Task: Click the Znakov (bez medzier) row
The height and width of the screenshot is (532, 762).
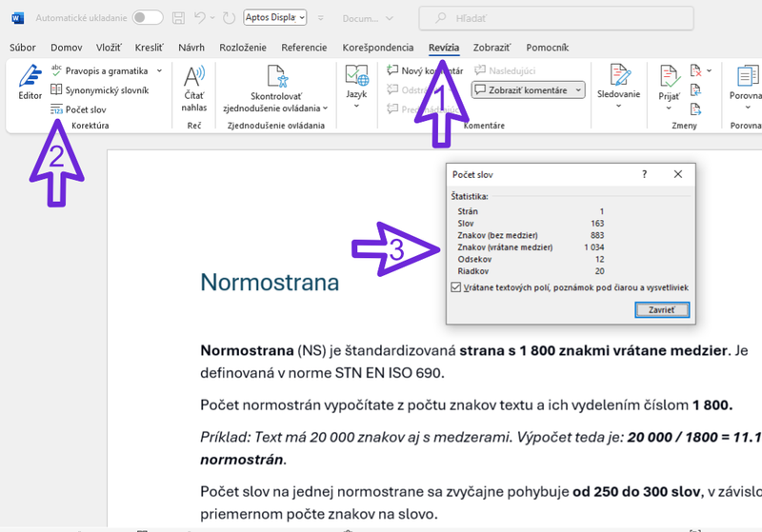Action: click(x=531, y=235)
